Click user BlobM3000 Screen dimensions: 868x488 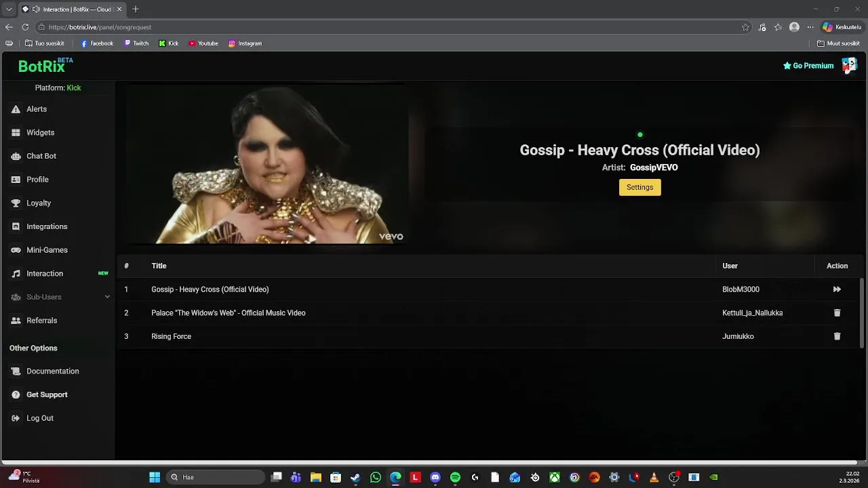[x=741, y=289]
